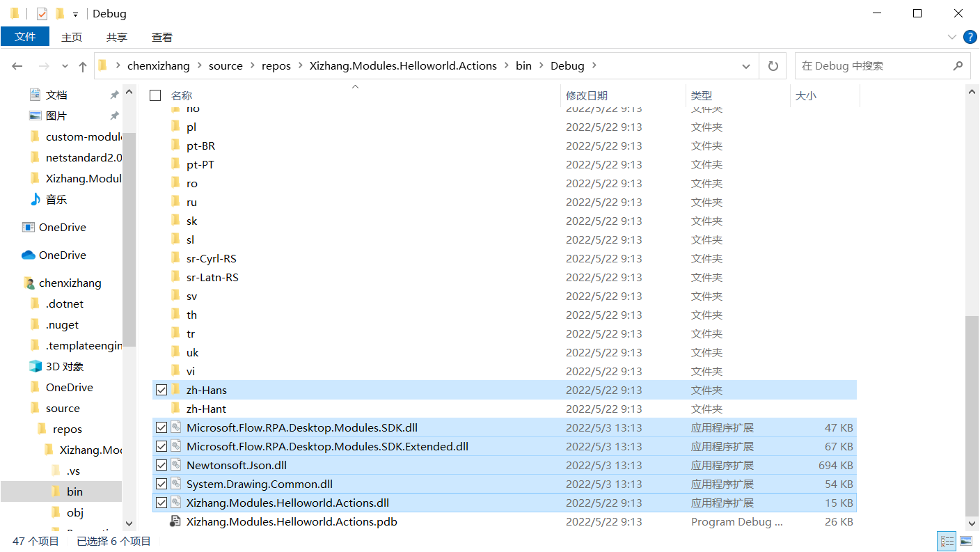Viewport: 980px width, 552px height.
Task: Switch to large icons view layout
Action: click(966, 541)
